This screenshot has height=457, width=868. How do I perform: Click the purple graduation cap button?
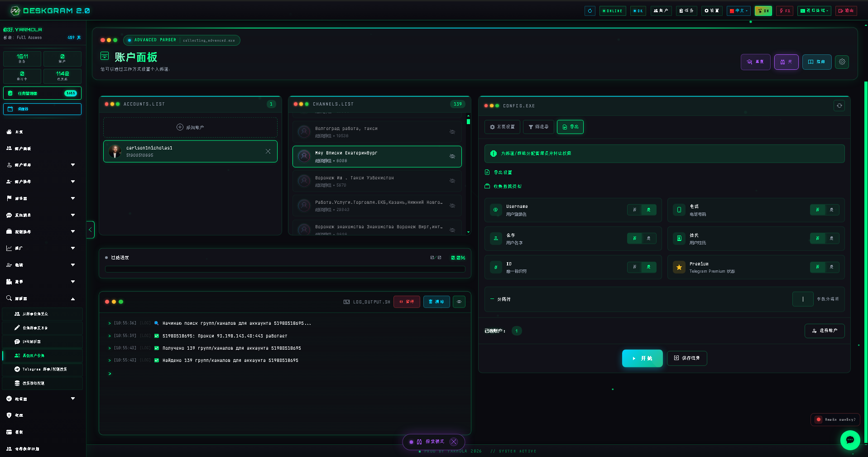(x=755, y=62)
